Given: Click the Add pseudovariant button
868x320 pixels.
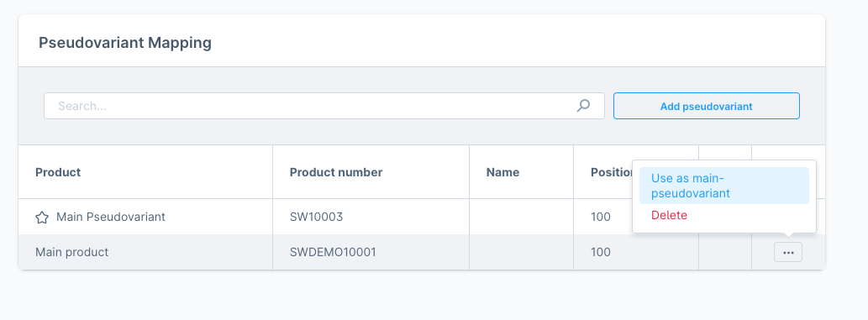Looking at the screenshot, I should click(x=707, y=106).
